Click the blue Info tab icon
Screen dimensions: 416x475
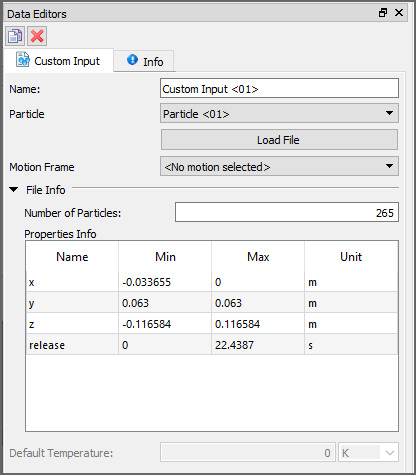click(x=132, y=60)
